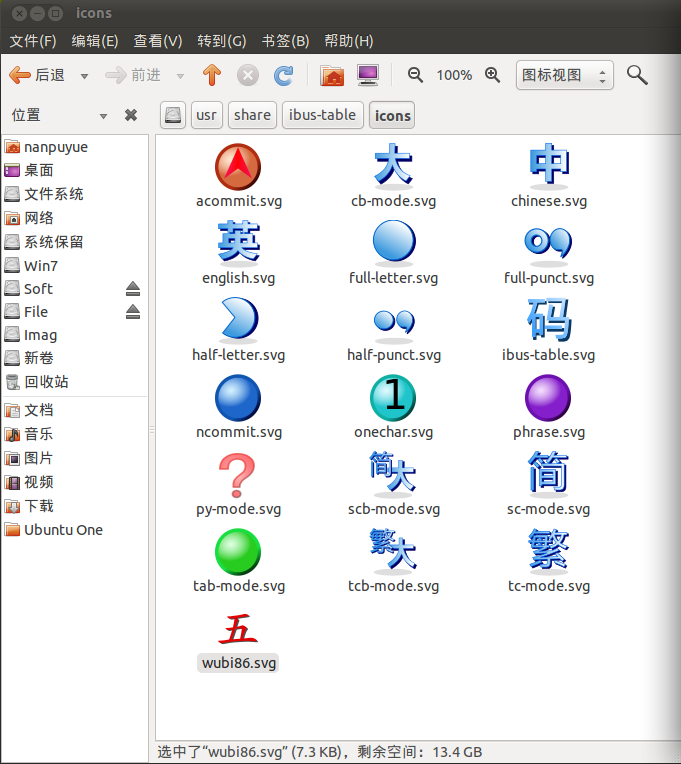Open Ubuntu One in the sidebar

(75, 530)
